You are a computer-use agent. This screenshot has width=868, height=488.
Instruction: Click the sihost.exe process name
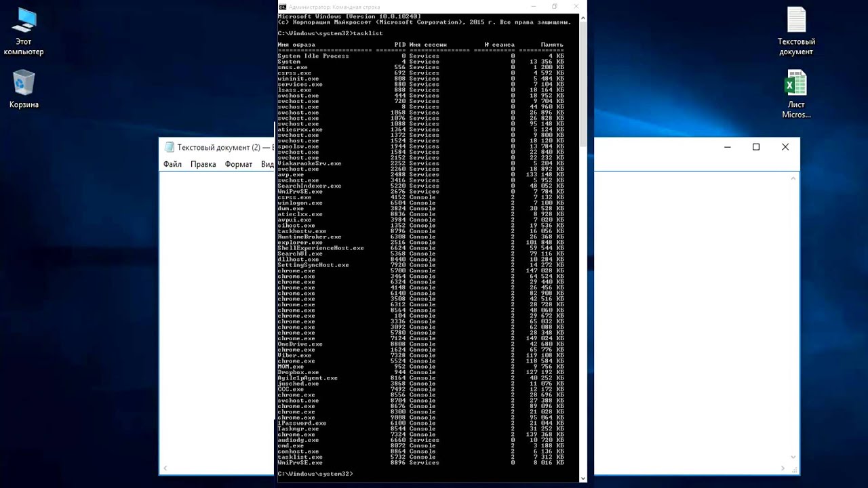click(x=296, y=226)
